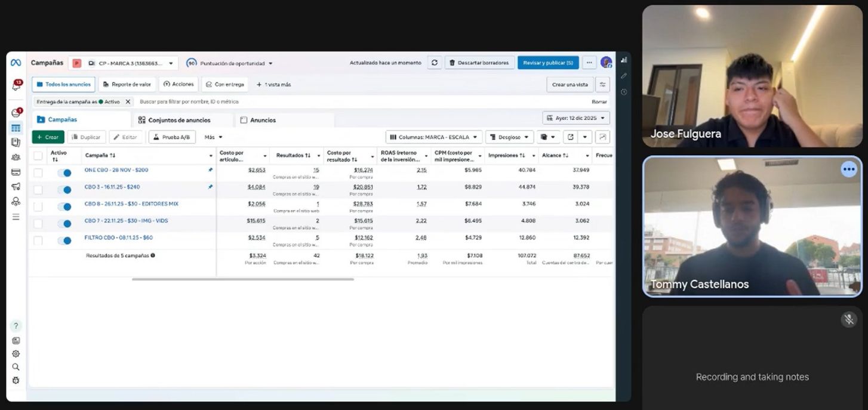Expand the Columnas: MARCA - ESCALA dropdown
This screenshot has width=868, height=410.
[x=433, y=137]
